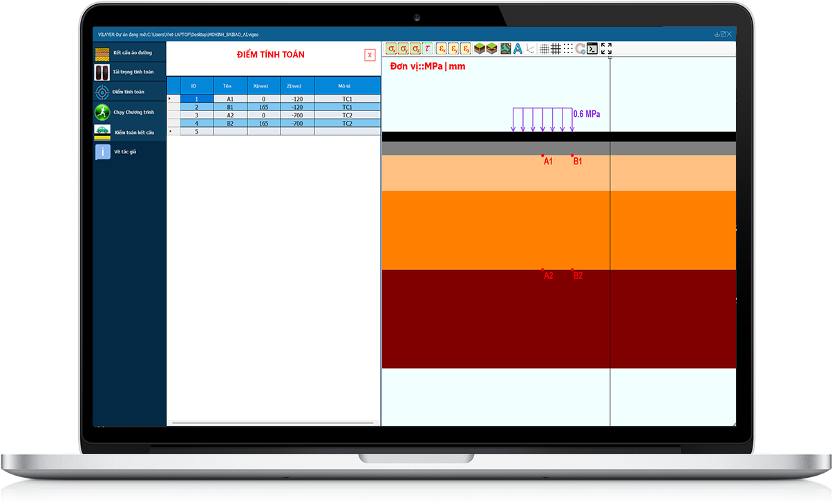Select the epsilon-z strain icon

click(466, 48)
